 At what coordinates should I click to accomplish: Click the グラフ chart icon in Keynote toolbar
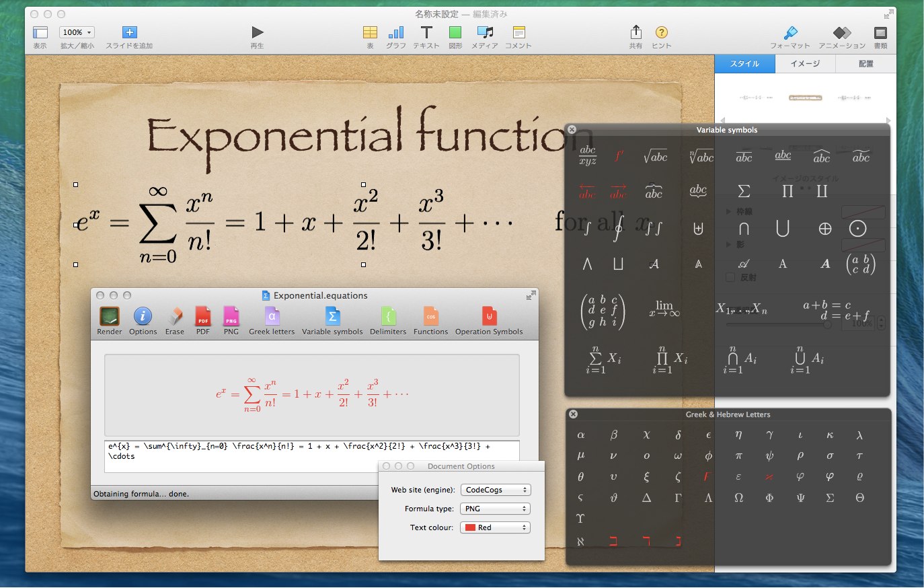[x=396, y=33]
